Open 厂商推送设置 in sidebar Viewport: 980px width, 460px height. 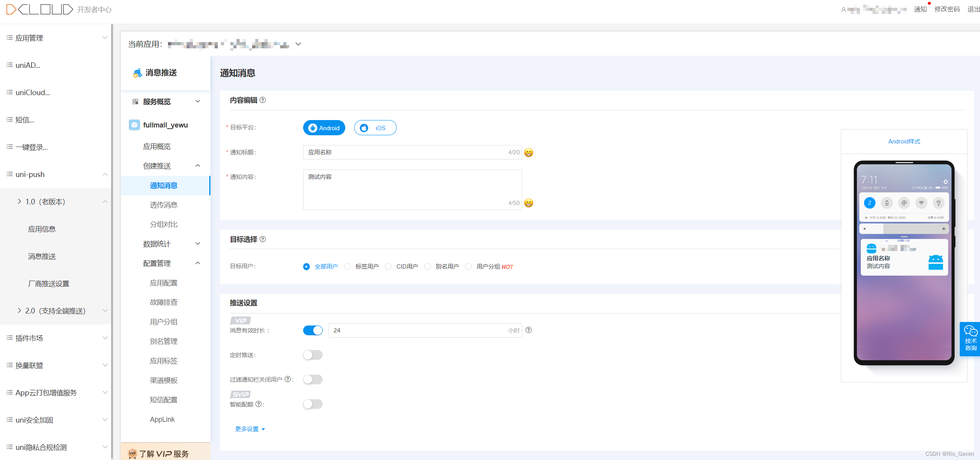tap(49, 284)
